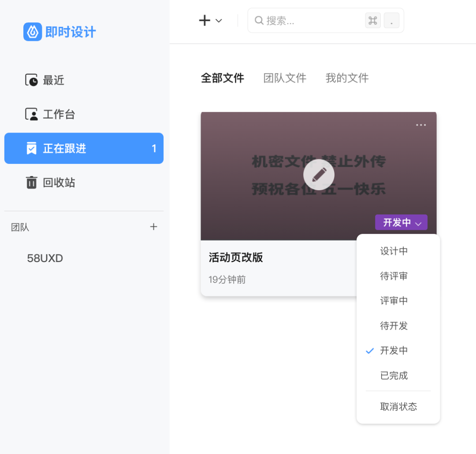Add a new team with the plus icon

tap(154, 226)
